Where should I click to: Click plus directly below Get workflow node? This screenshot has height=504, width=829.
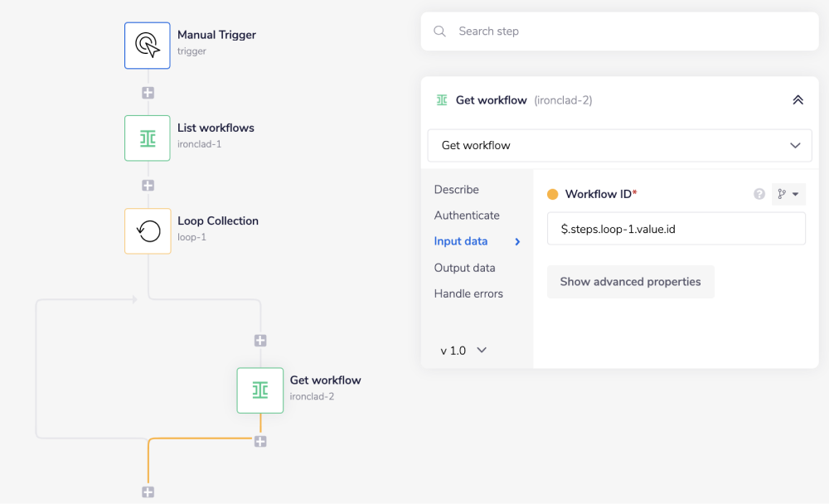tap(260, 442)
